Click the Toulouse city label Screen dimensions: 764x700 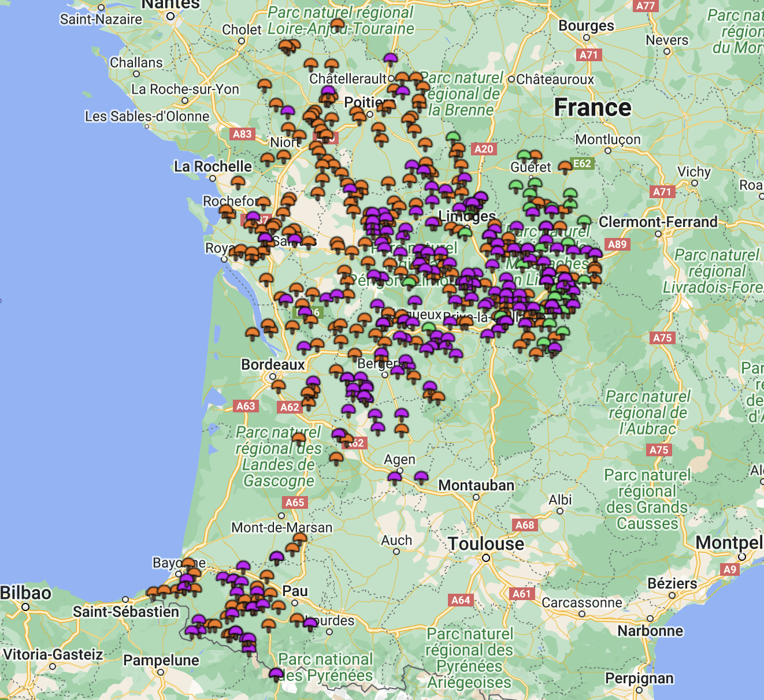[x=486, y=543]
